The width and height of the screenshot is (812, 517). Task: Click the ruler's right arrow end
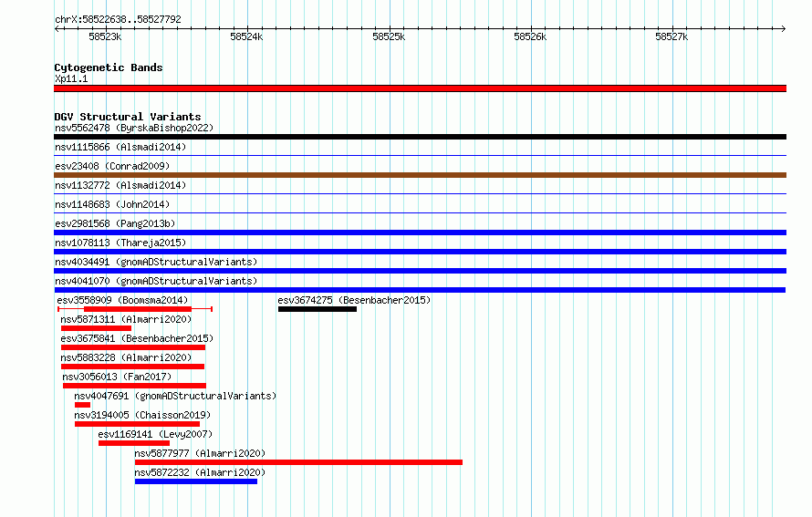coord(783,28)
